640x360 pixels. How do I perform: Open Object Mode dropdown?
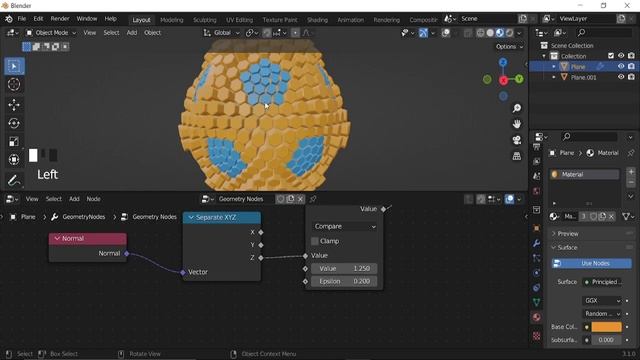[51, 33]
